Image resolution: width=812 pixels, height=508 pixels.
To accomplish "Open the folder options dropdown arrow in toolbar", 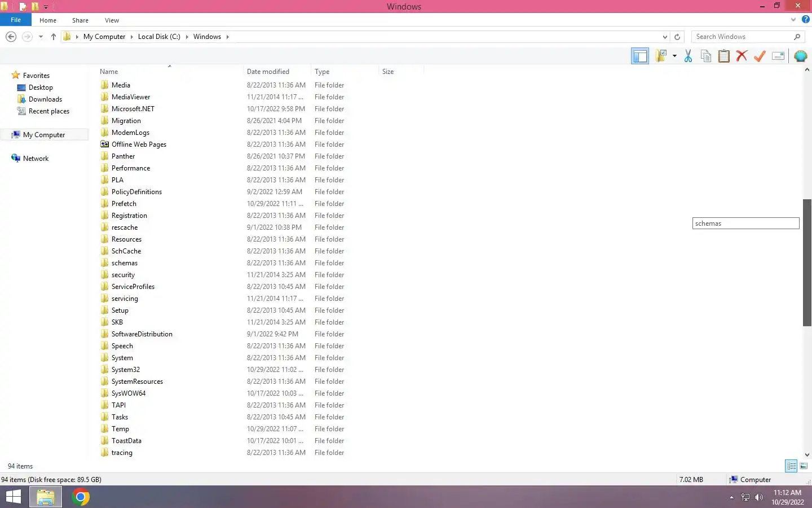I will (674, 56).
